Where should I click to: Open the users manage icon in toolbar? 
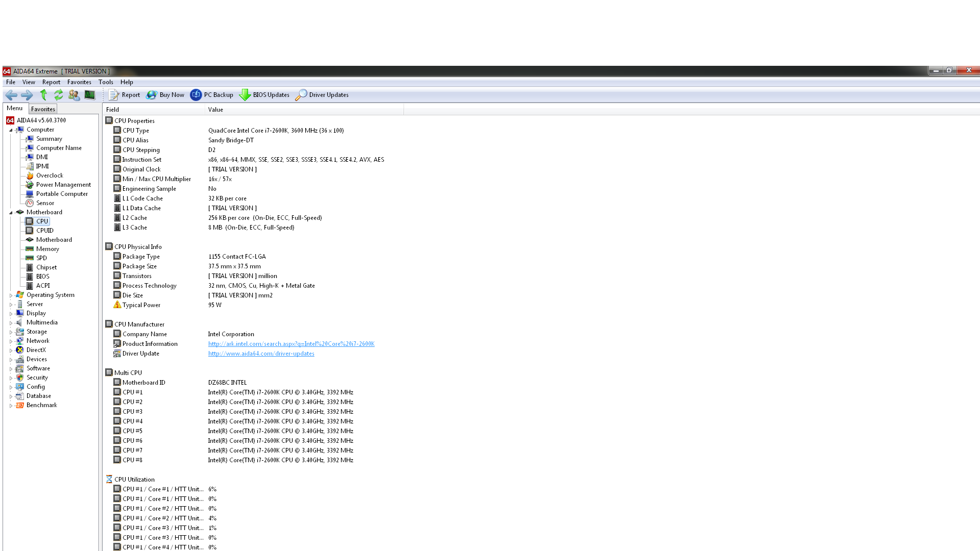point(74,95)
